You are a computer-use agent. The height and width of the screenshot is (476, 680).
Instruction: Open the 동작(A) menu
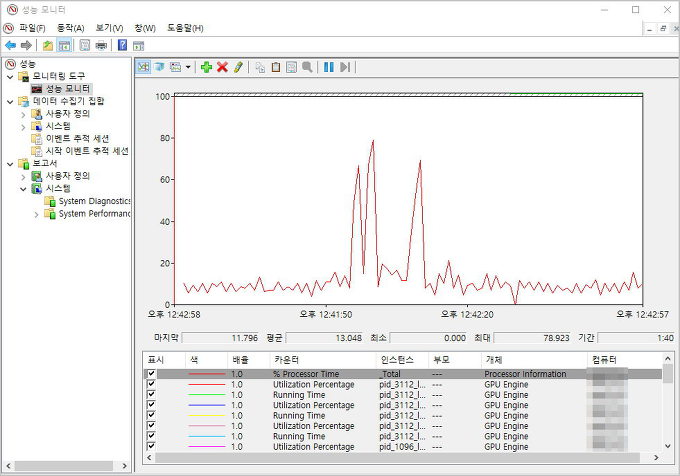pos(71,27)
